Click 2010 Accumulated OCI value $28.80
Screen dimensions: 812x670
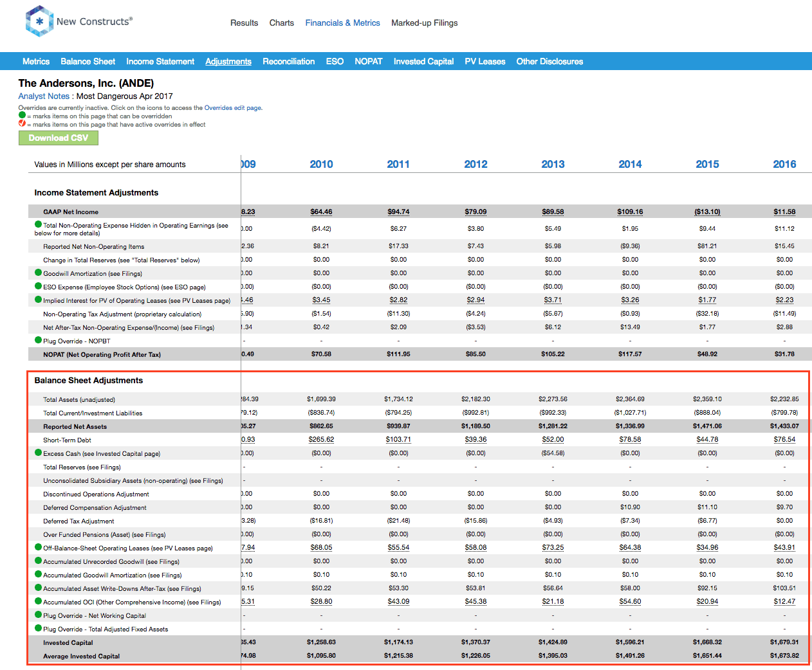point(322,602)
